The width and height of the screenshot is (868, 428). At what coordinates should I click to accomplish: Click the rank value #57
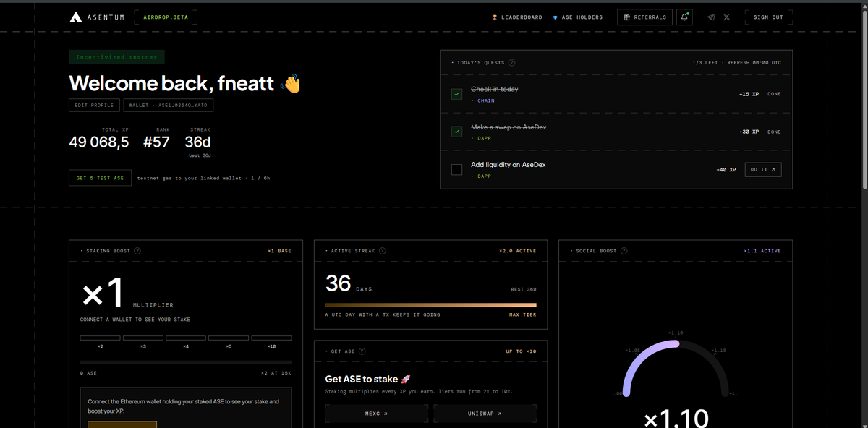(156, 142)
